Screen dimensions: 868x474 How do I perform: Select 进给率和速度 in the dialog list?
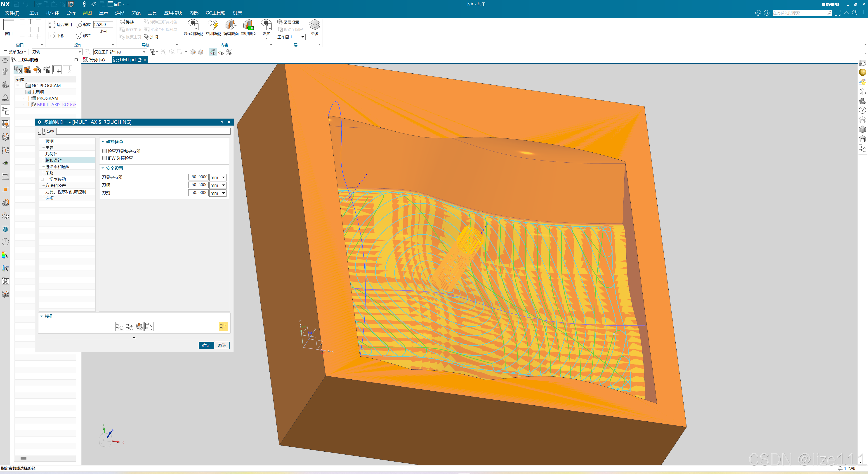(x=58, y=167)
